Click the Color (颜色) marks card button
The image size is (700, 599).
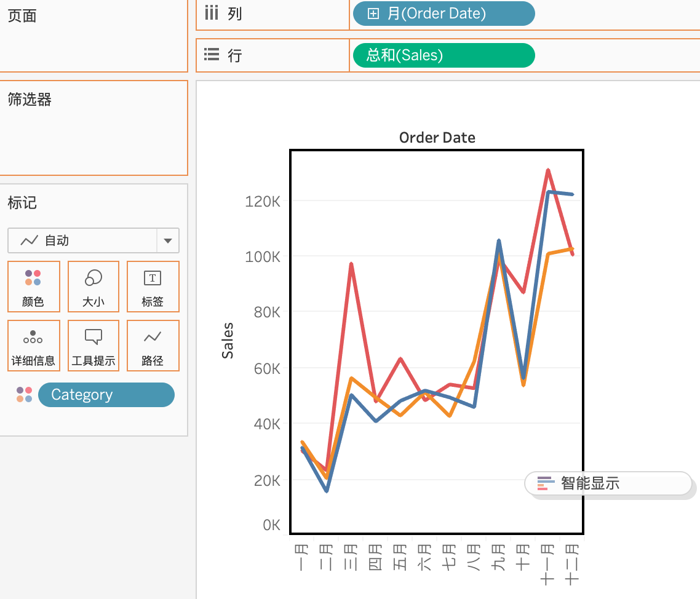pyautogui.click(x=33, y=287)
